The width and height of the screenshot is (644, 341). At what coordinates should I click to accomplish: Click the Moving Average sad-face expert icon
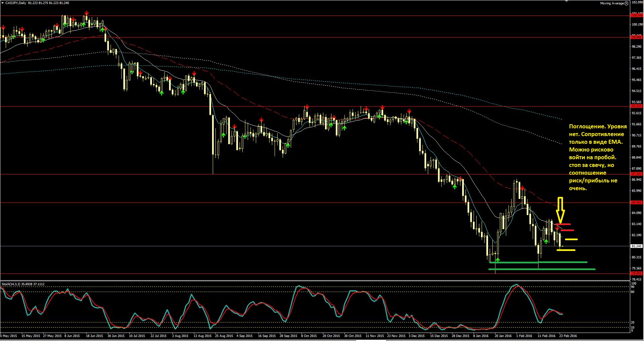pos(626,3)
